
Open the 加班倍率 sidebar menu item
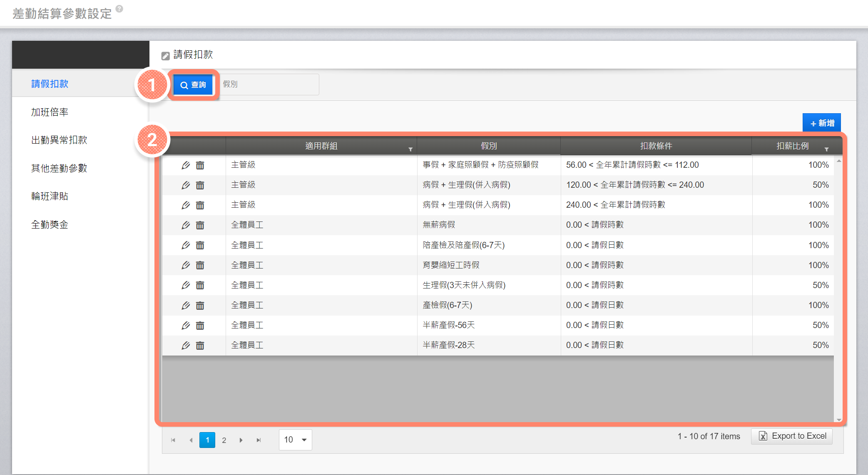[x=50, y=112]
